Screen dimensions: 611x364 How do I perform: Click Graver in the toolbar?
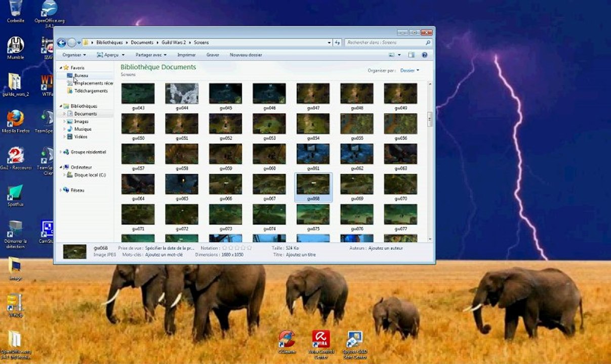213,55
